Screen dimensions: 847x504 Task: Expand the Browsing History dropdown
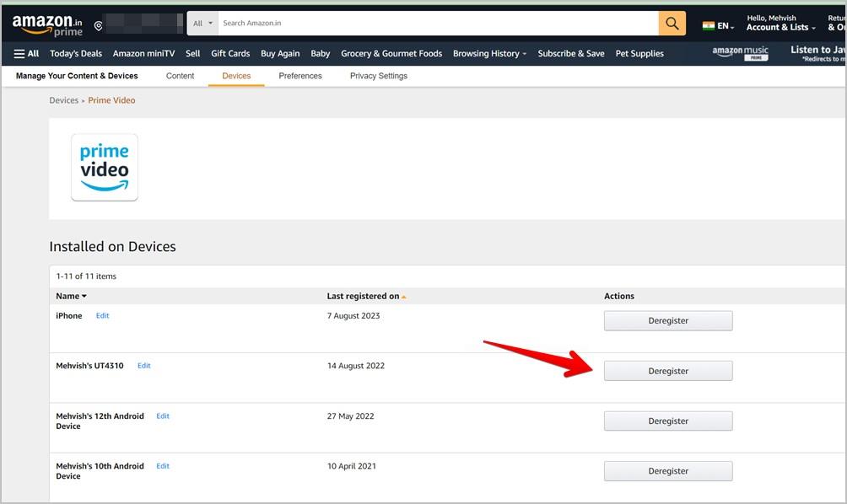[x=489, y=53]
